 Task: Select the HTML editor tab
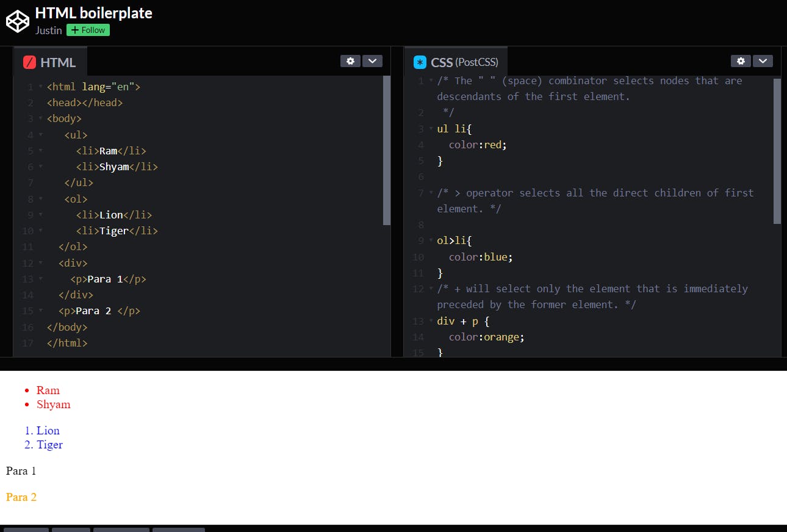(x=51, y=62)
